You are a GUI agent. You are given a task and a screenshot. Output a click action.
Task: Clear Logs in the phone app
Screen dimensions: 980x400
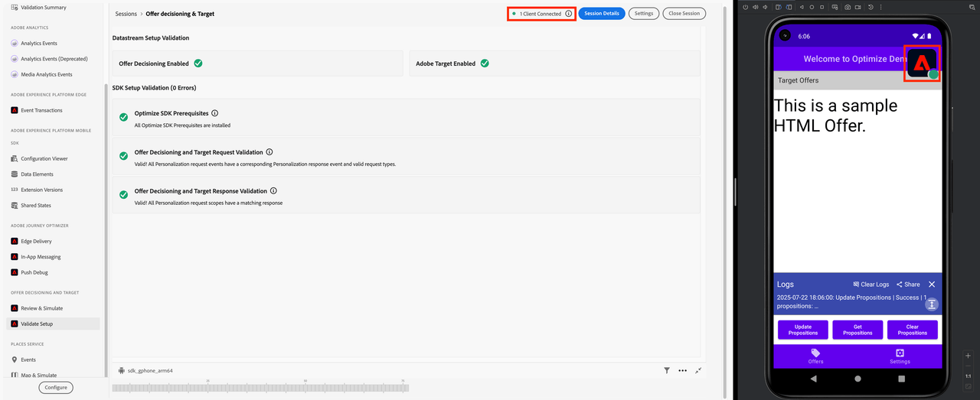[871, 285]
